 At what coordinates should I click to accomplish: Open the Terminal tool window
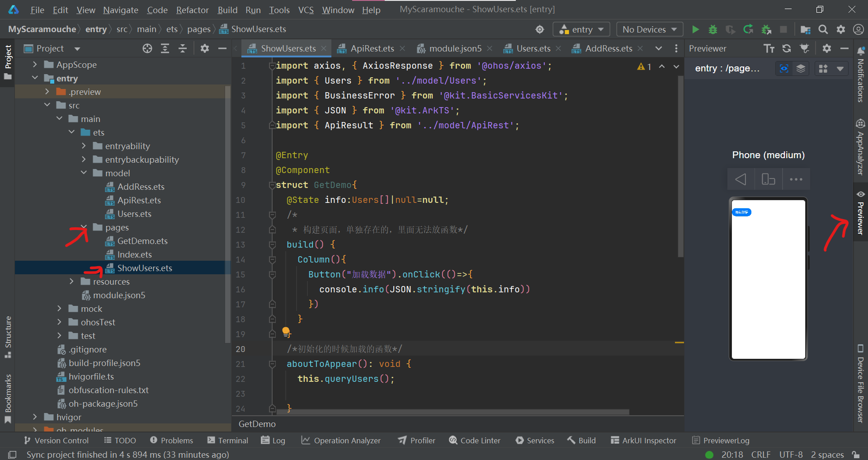click(x=228, y=441)
